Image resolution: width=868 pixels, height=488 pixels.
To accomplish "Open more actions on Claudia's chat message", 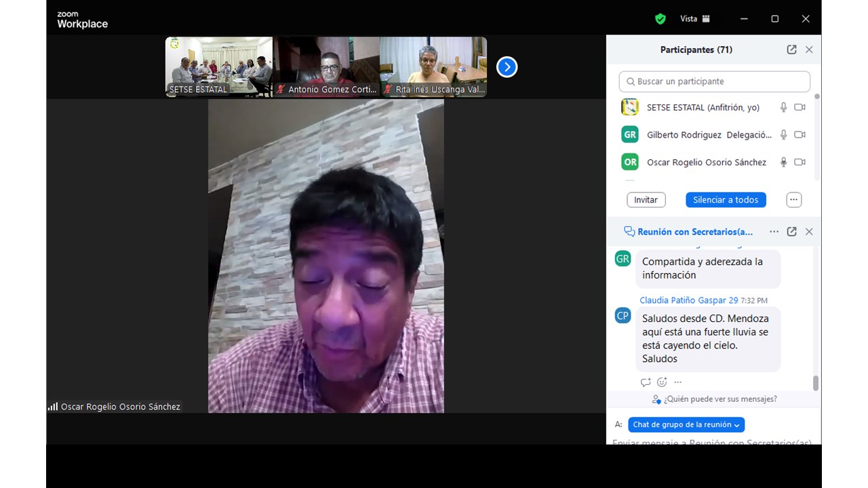I will tap(677, 382).
